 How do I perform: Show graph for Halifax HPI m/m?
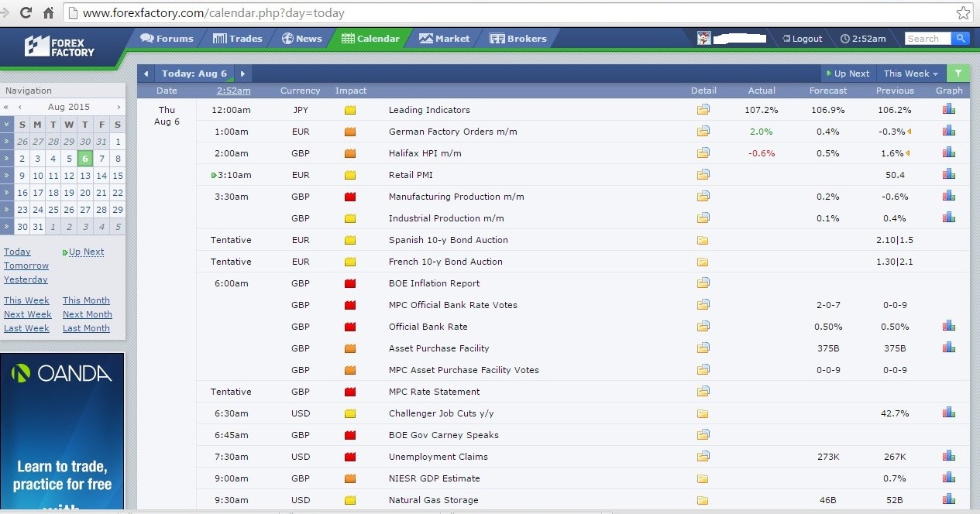click(x=948, y=152)
